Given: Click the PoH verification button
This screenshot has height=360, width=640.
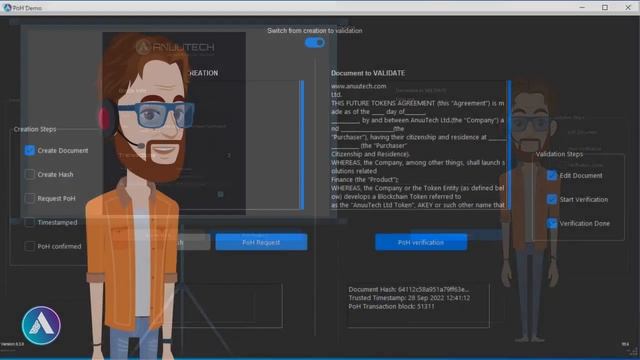Looking at the screenshot, I should pyautogui.click(x=421, y=242).
